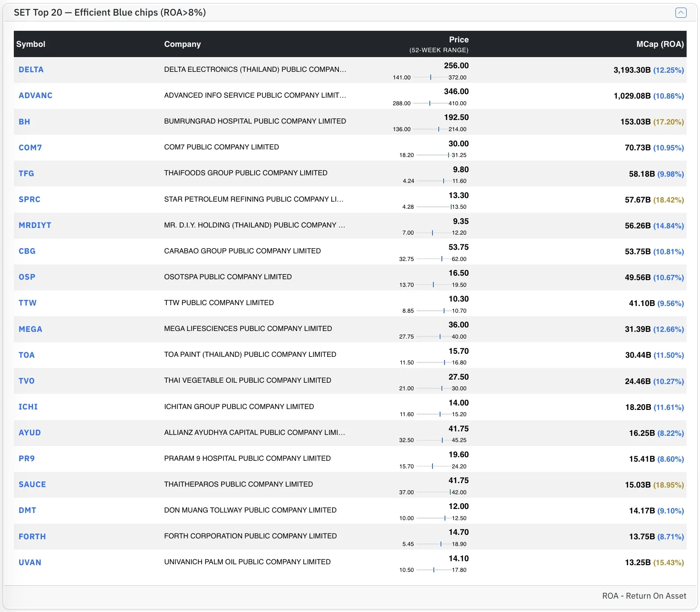Click COM7 price 30.00
The image size is (700, 612).
pos(459,144)
